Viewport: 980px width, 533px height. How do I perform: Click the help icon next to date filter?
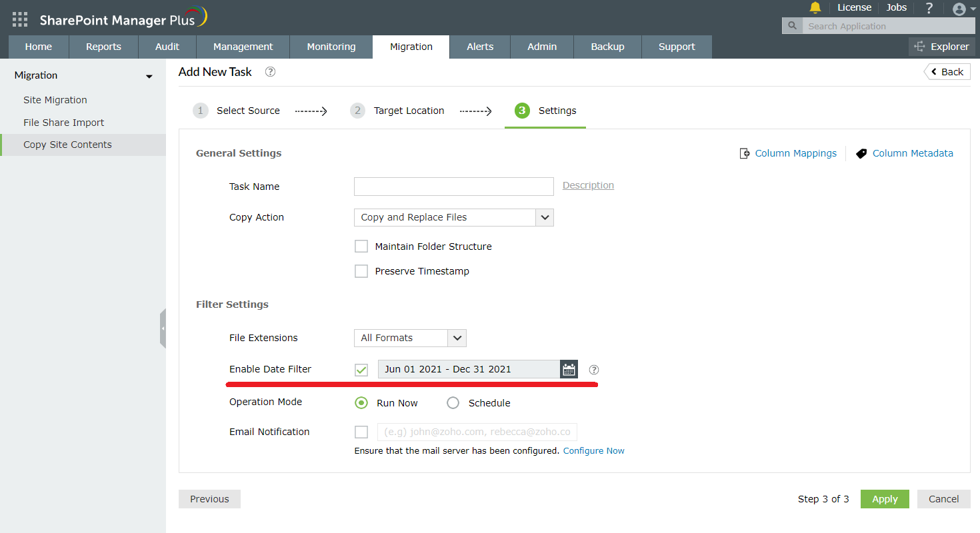594,370
